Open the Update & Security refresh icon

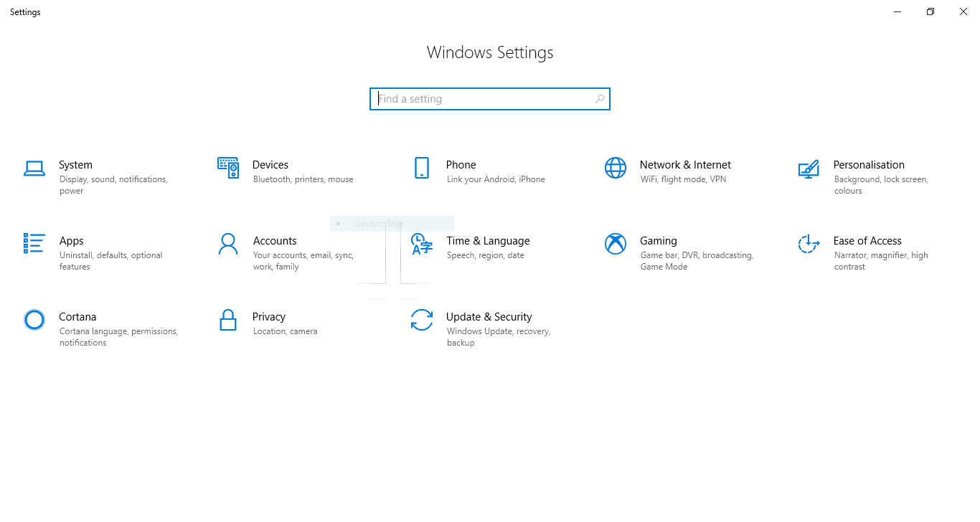(422, 320)
